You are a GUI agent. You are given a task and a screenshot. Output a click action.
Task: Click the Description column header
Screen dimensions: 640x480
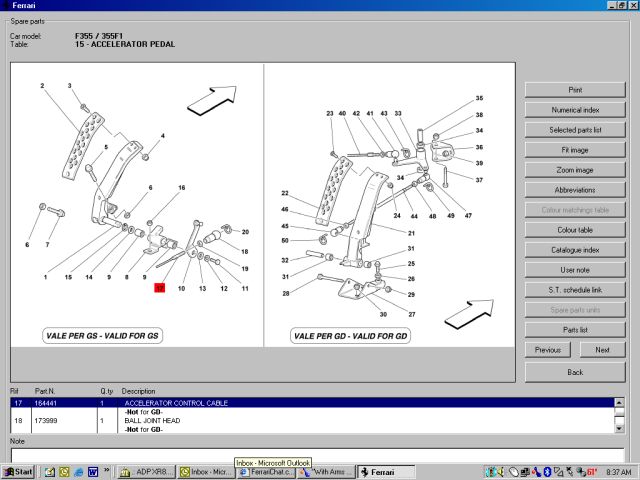(138, 391)
